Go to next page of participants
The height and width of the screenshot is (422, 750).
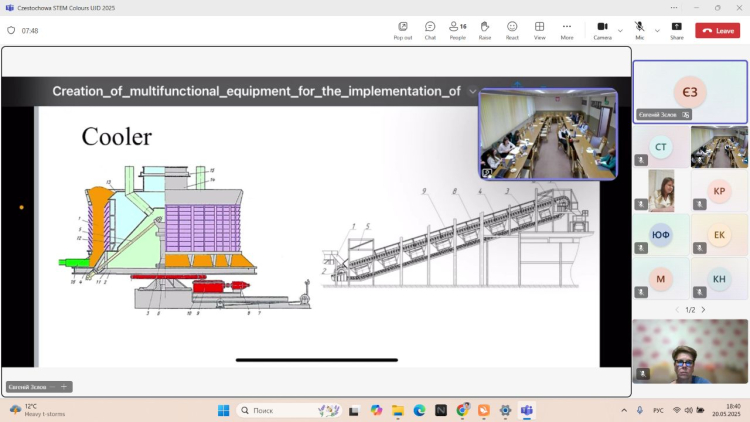click(703, 310)
